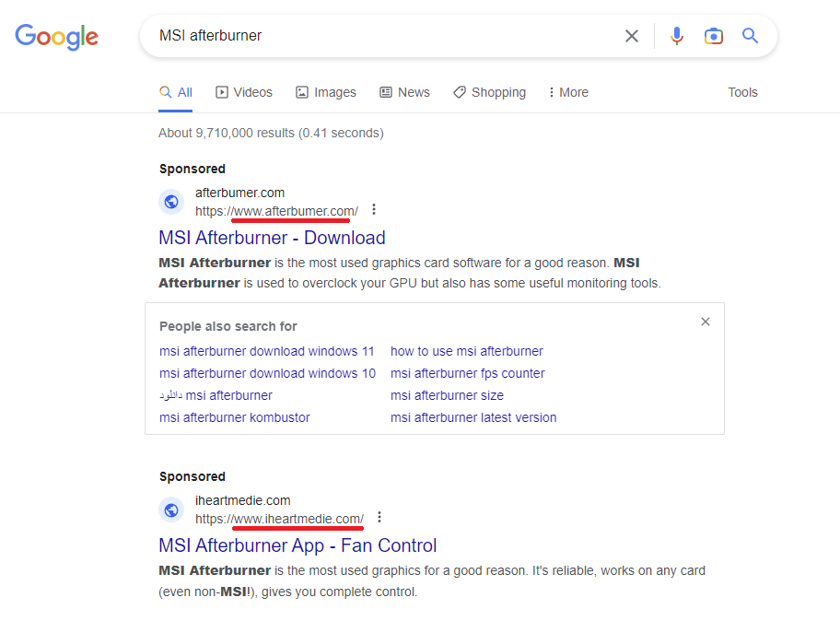Search msi afterburner fps counter
This screenshot has width=840, height=621.
coord(468,373)
